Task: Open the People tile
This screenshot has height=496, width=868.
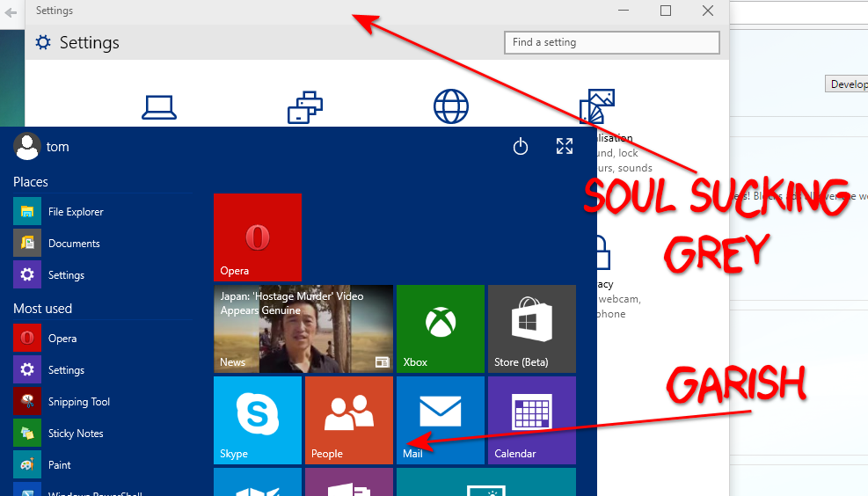Action: (348, 419)
